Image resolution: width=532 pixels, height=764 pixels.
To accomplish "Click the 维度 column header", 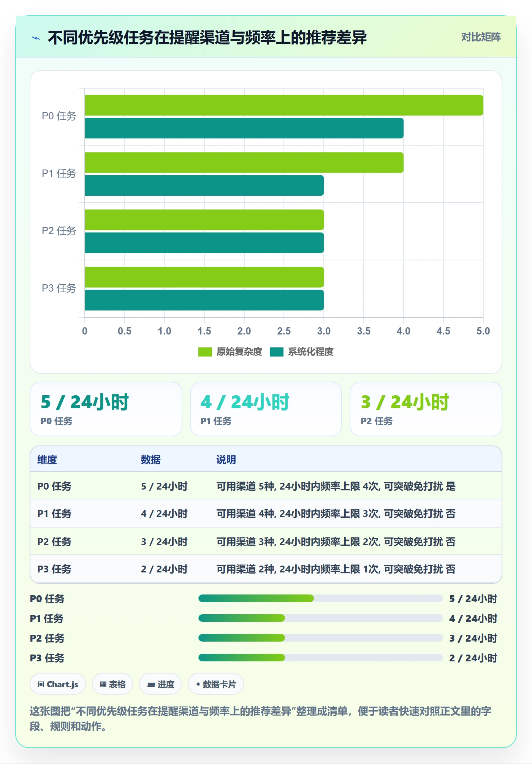I will (x=47, y=460).
